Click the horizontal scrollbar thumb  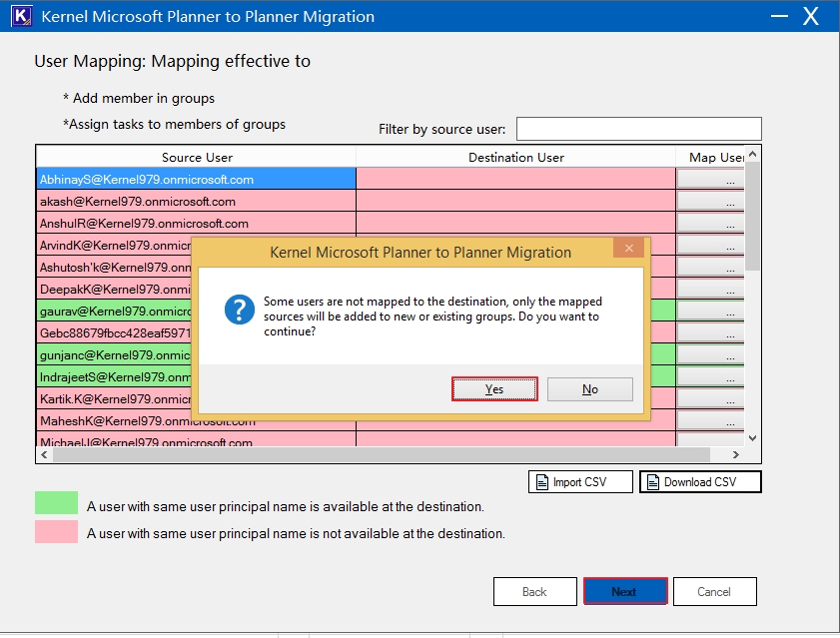point(382,455)
